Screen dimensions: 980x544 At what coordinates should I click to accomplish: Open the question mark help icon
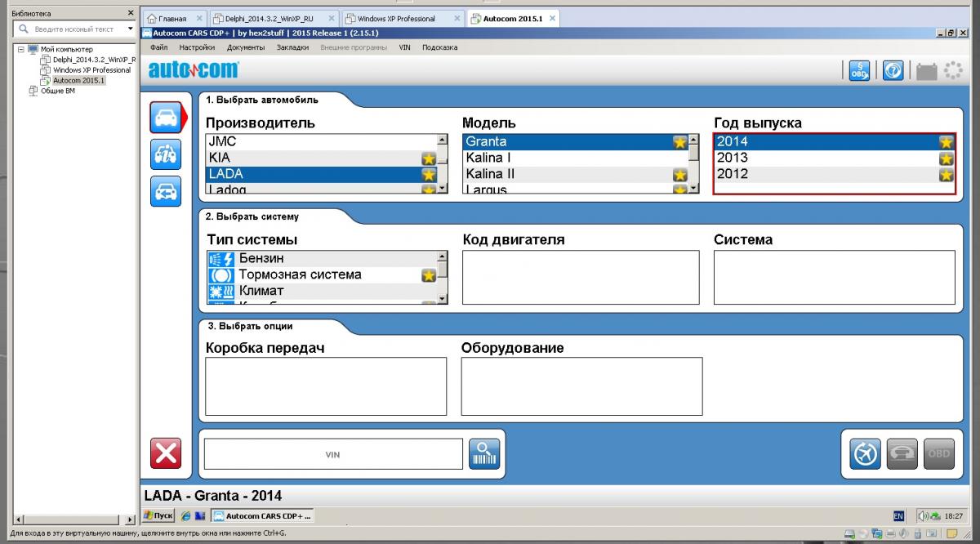[893, 71]
